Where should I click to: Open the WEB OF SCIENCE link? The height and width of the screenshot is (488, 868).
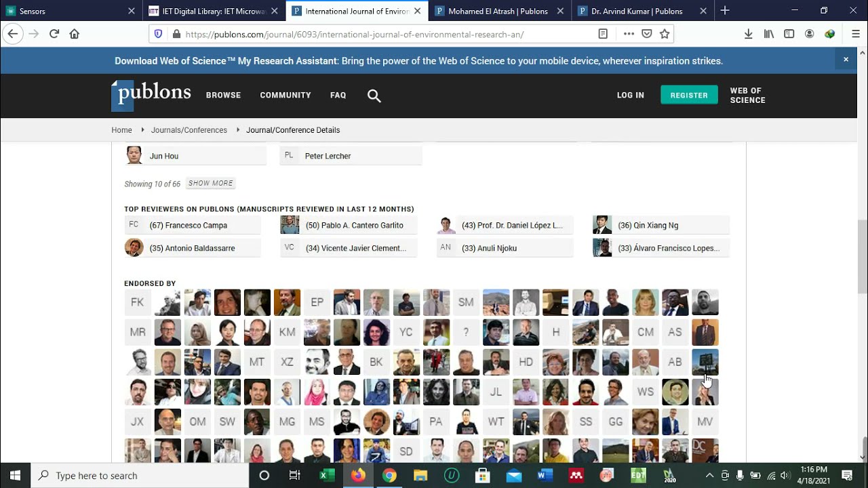747,96
